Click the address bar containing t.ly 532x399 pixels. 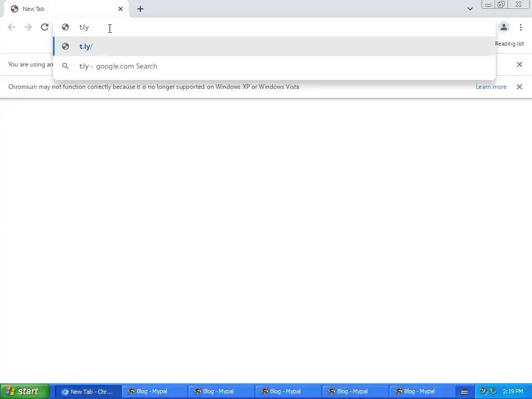click(274, 27)
